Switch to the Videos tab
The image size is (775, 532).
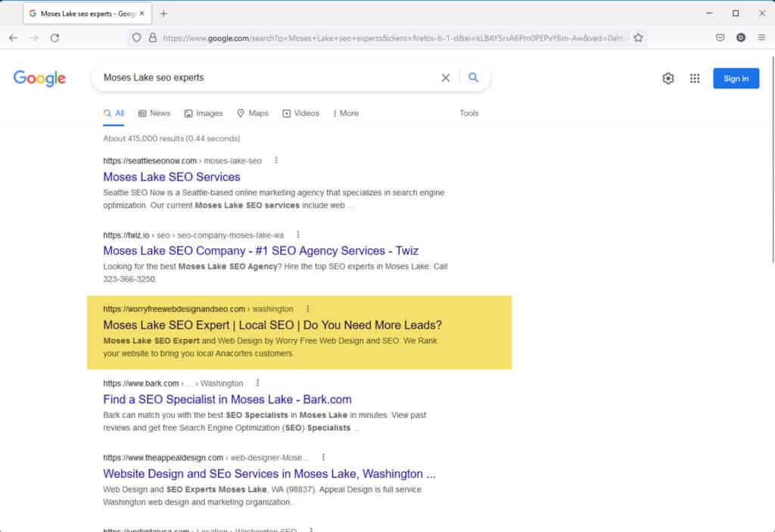[x=300, y=114]
